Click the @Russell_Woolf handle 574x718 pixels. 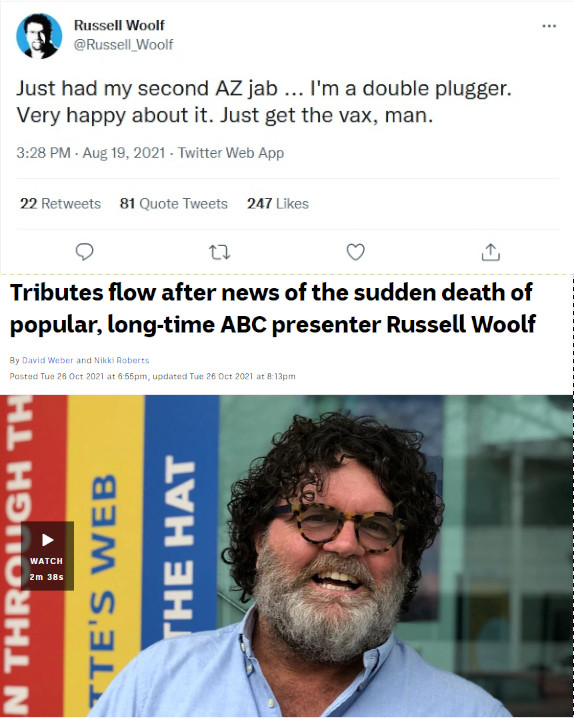124,44
